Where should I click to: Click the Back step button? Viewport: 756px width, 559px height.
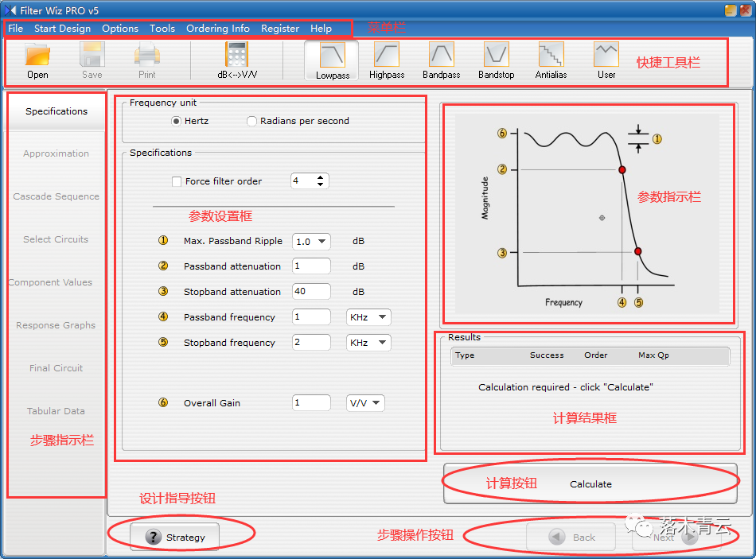click(571, 537)
